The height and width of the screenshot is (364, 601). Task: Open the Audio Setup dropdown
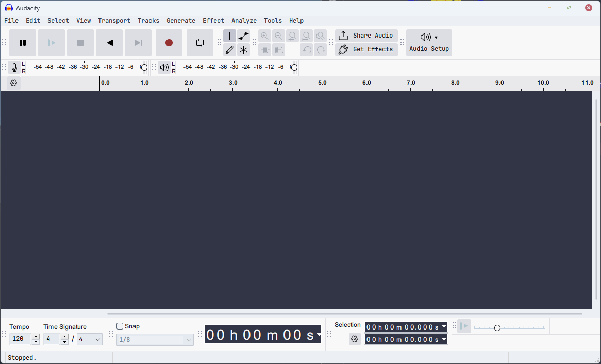[429, 43]
